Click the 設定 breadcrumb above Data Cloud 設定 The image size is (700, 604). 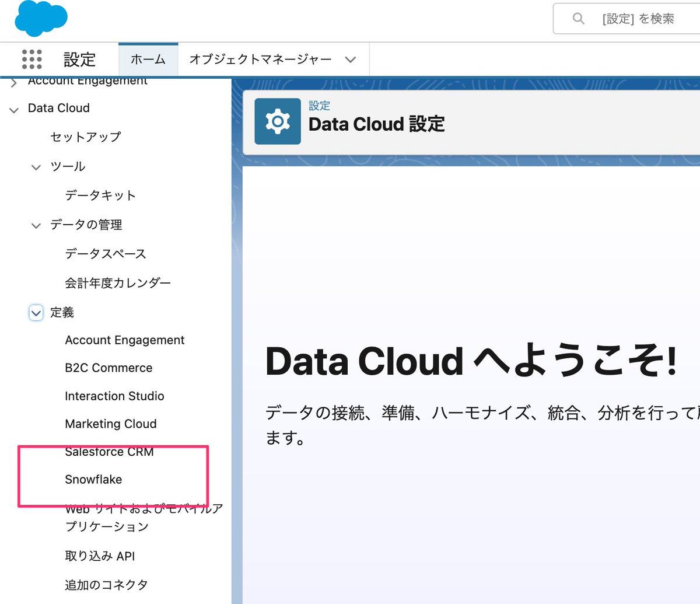pos(319,106)
